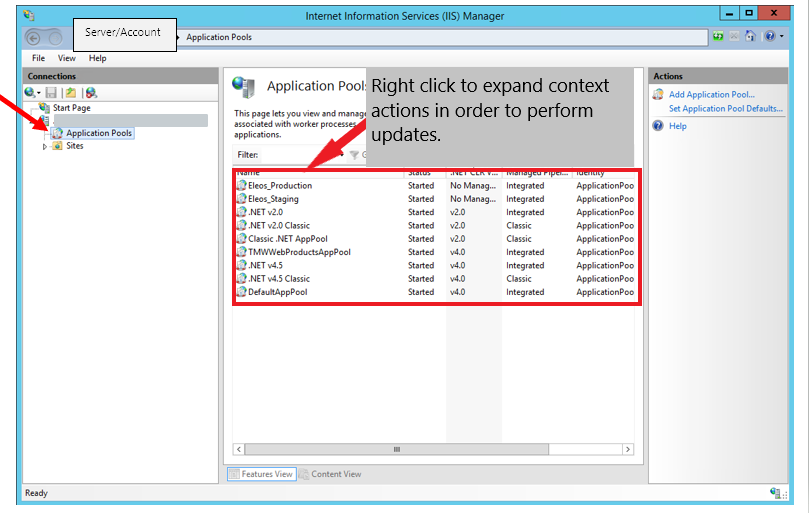Expand the Sites node triangle
Screen dimensions: 809x513
[x=45, y=147]
